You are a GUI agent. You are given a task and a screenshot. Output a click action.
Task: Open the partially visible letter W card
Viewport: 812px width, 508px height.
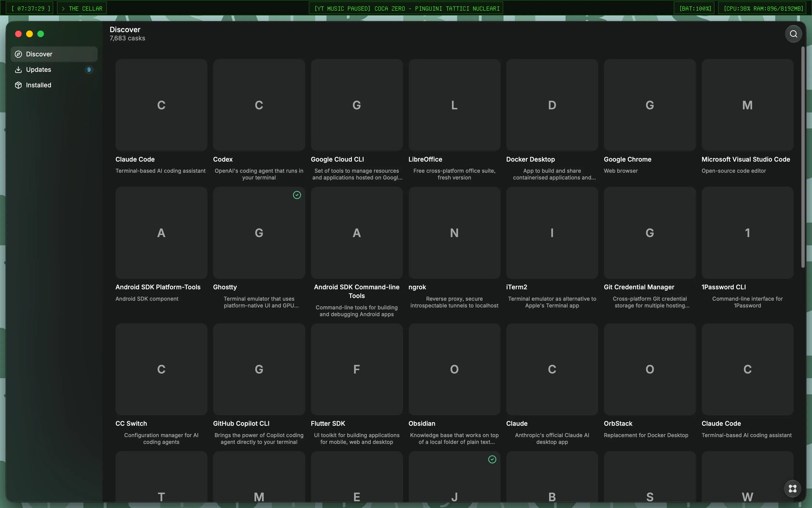[747, 477]
